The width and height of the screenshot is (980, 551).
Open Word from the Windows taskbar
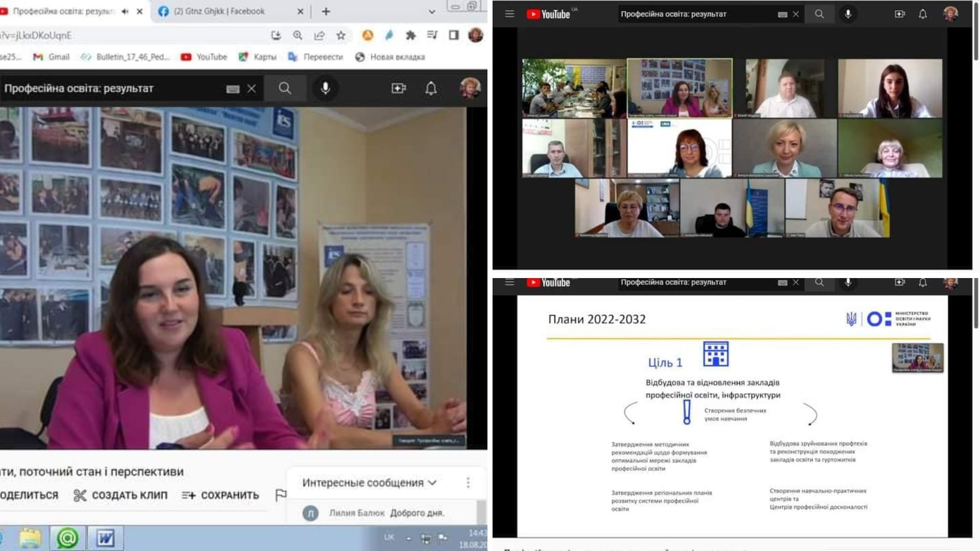[106, 538]
